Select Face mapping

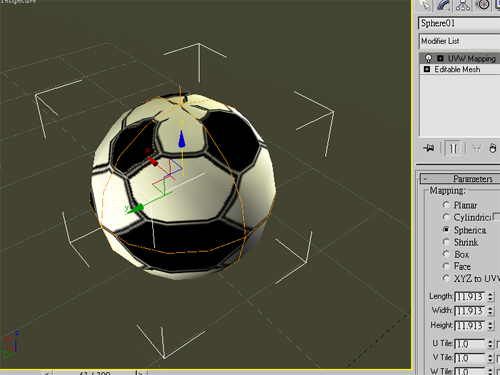(446, 266)
